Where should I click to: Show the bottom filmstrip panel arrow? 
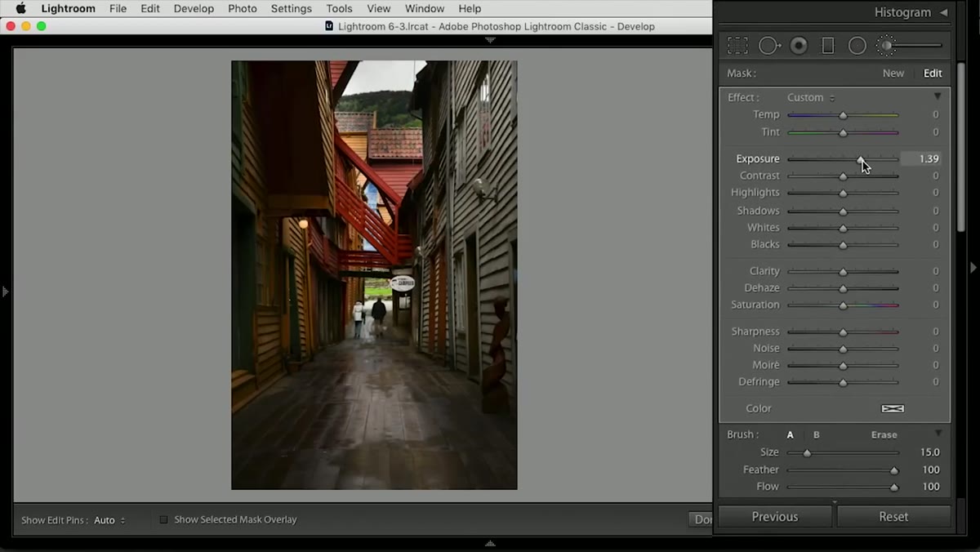490,543
